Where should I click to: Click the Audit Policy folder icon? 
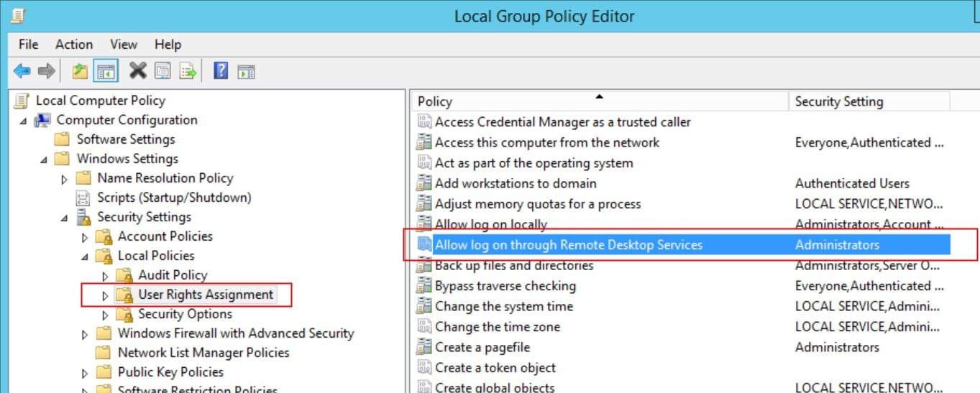tap(125, 275)
